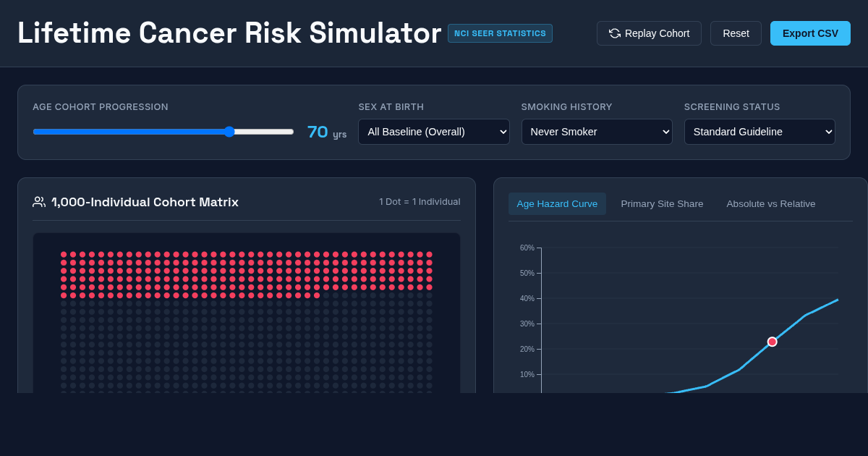Click the 50% axis label
The image size is (868, 456).
point(527,273)
